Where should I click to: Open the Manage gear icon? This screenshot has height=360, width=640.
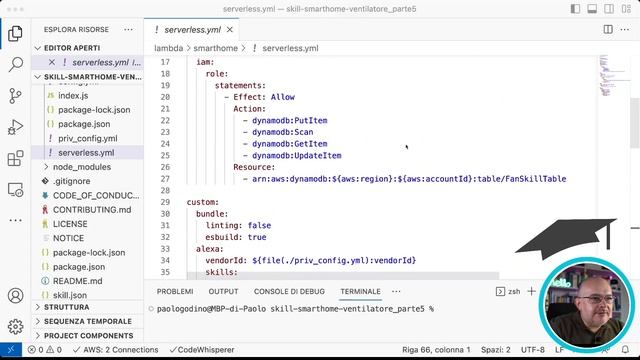click(x=15, y=327)
